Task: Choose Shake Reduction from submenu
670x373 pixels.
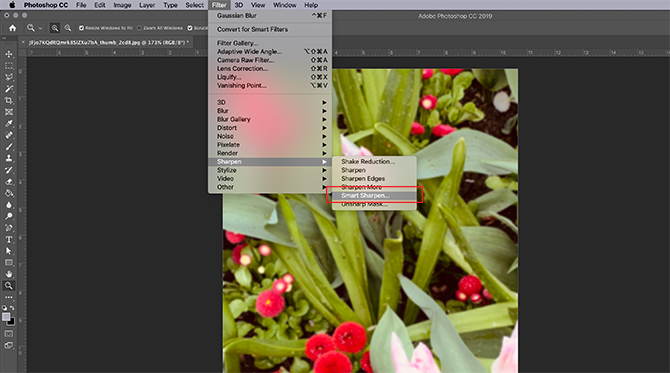Action: (x=374, y=162)
